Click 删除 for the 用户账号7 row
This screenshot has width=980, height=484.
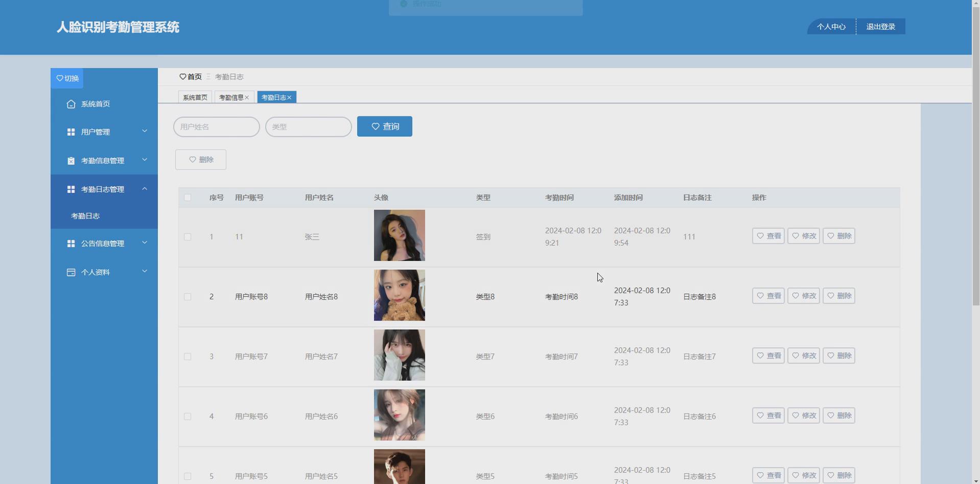point(839,355)
